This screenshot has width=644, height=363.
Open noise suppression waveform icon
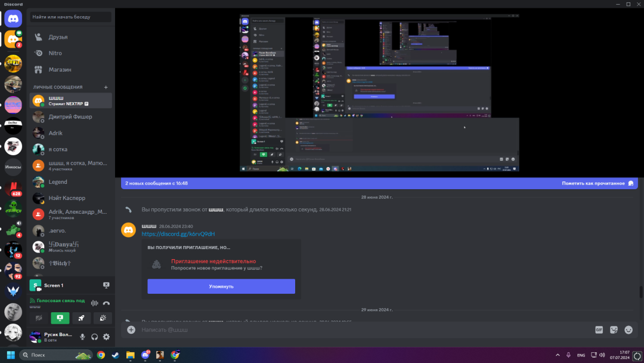[x=94, y=303]
